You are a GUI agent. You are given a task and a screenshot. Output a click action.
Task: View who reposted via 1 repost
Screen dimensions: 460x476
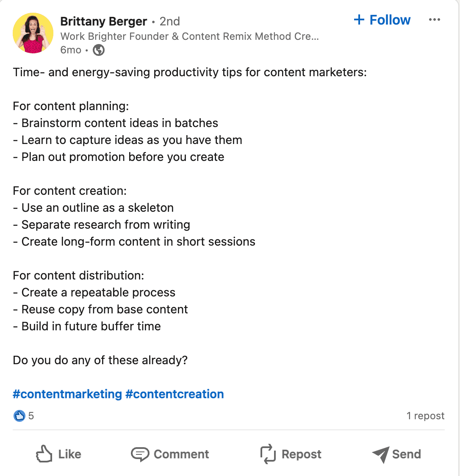(425, 416)
